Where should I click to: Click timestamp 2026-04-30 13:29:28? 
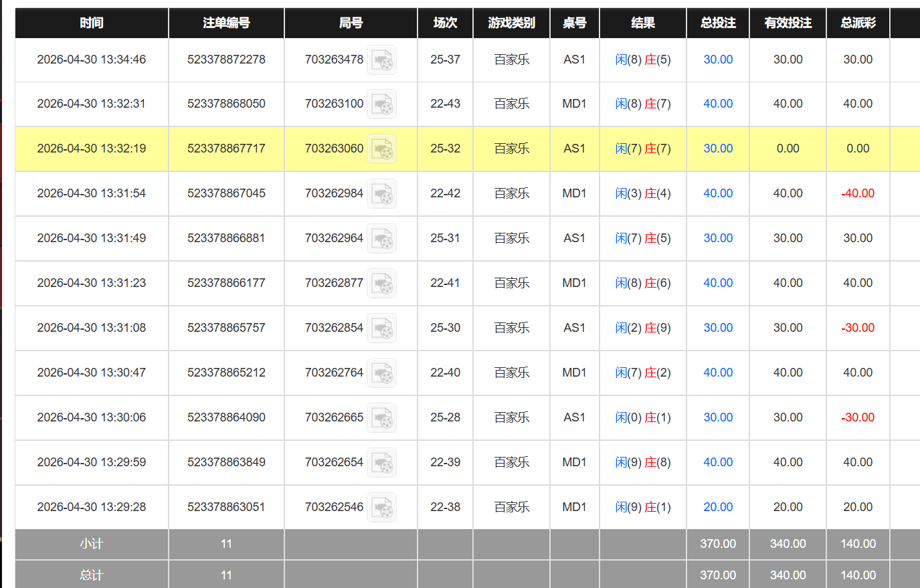(92, 507)
